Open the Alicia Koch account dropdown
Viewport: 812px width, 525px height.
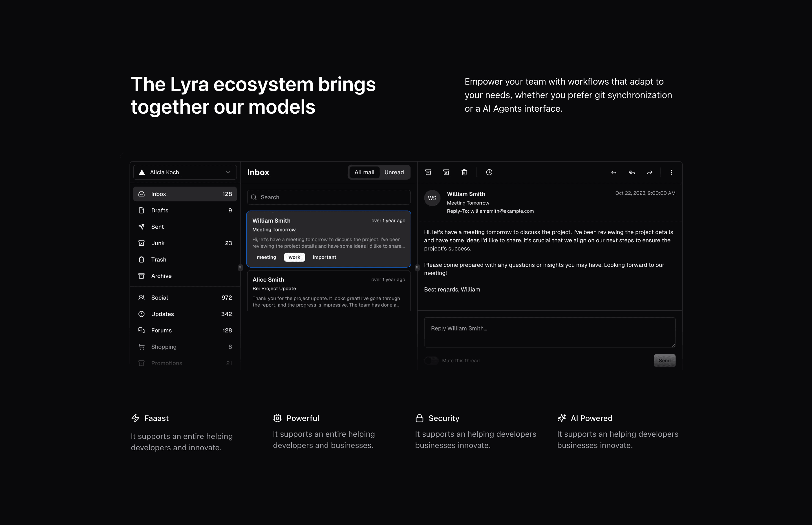185,172
